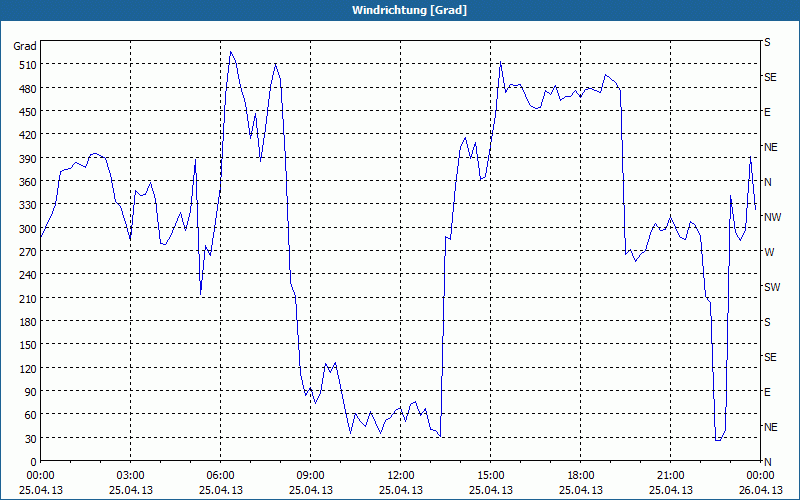Click the 60 y-axis tick label
This screenshot has height=500, width=800.
[x=31, y=415]
